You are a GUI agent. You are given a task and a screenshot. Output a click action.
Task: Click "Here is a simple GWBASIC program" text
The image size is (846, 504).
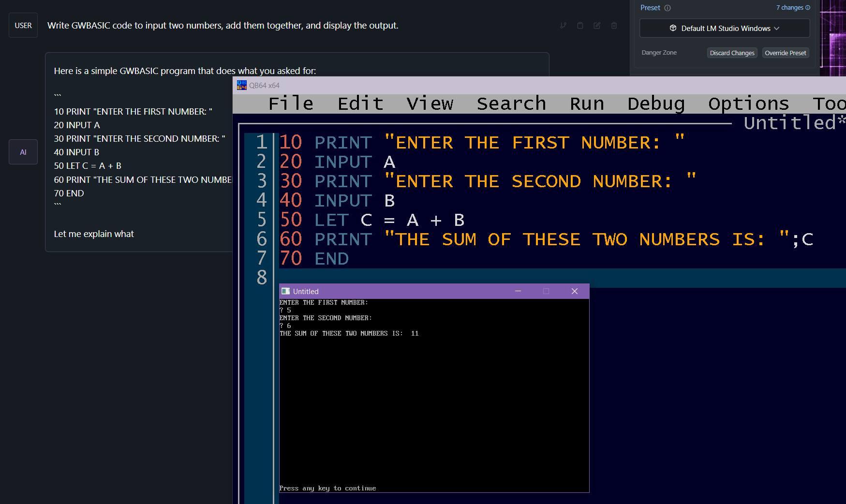click(185, 71)
